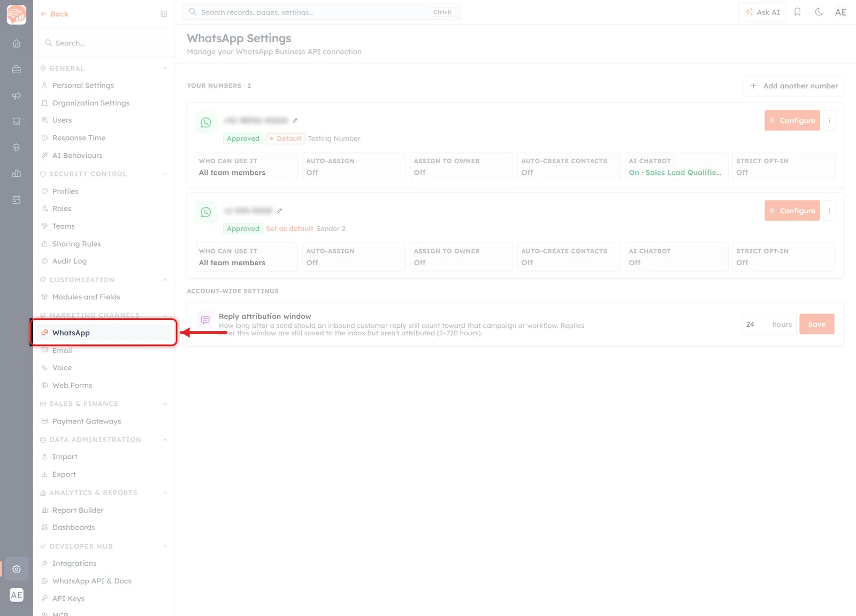This screenshot has width=856, height=616.
Task: Open more options for Testing Number
Action: 829,120
